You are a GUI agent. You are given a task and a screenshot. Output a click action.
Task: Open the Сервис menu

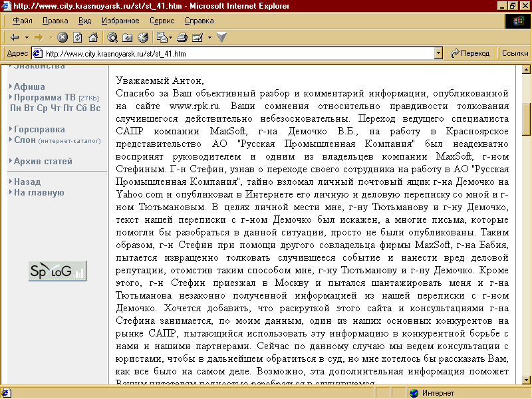click(x=162, y=21)
